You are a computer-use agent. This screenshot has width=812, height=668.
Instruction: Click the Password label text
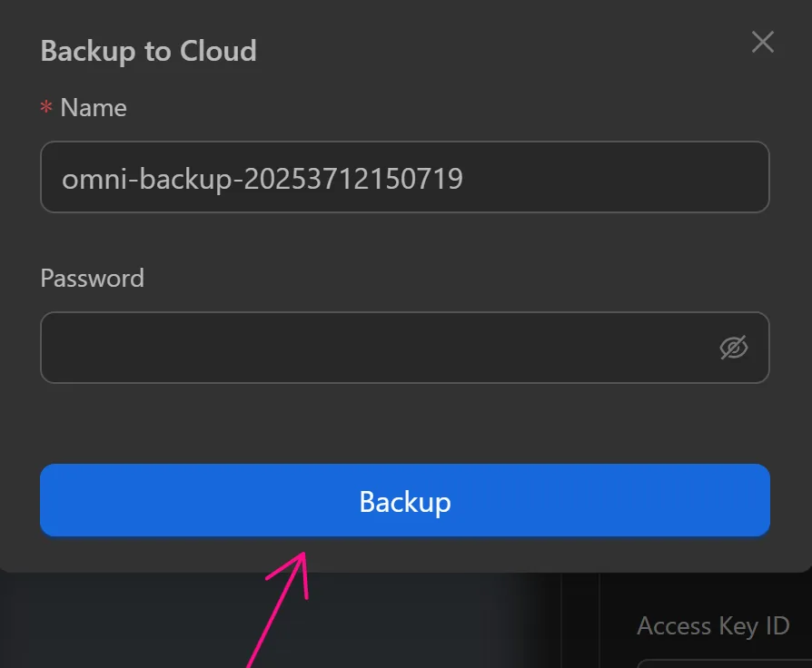92,279
